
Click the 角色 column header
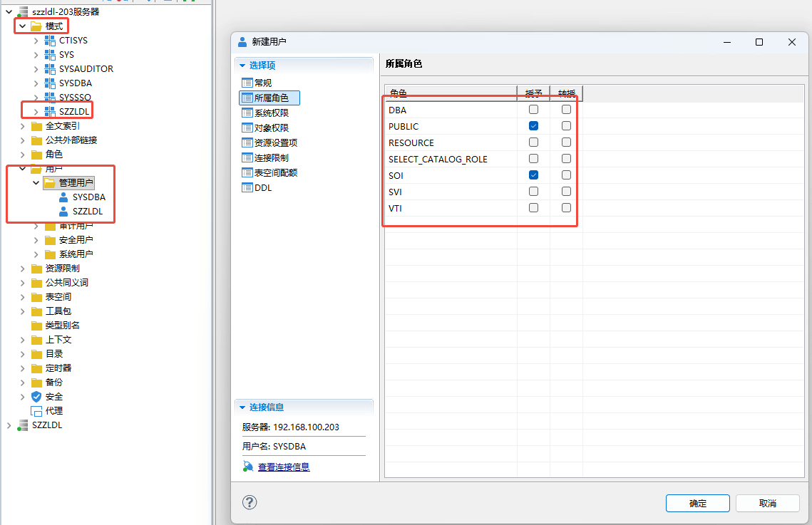(451, 93)
